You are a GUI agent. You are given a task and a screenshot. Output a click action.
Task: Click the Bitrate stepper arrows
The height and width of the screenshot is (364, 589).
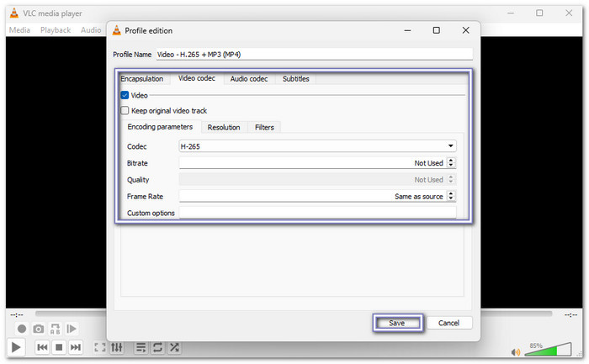(451, 163)
